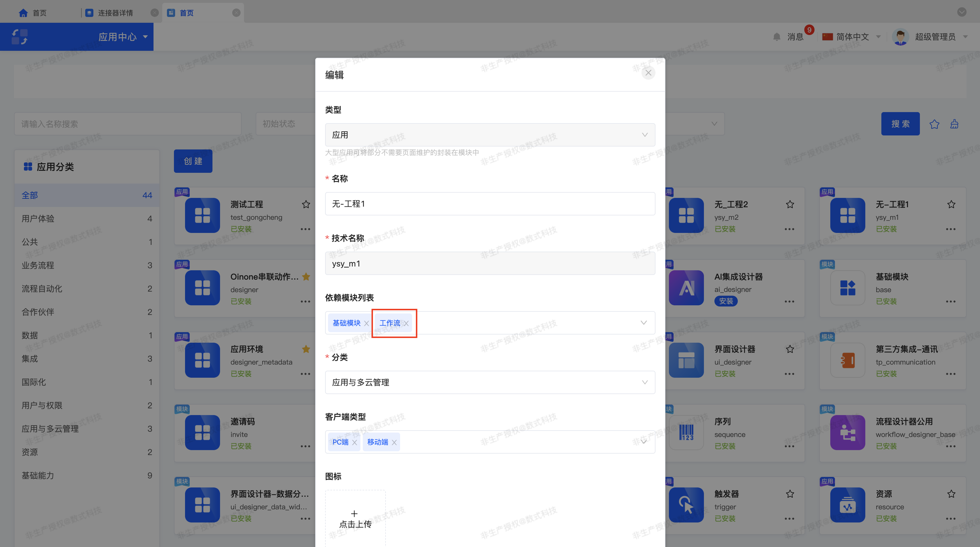Click the favorites star icon beside 搜索
980x547 pixels.
point(934,124)
